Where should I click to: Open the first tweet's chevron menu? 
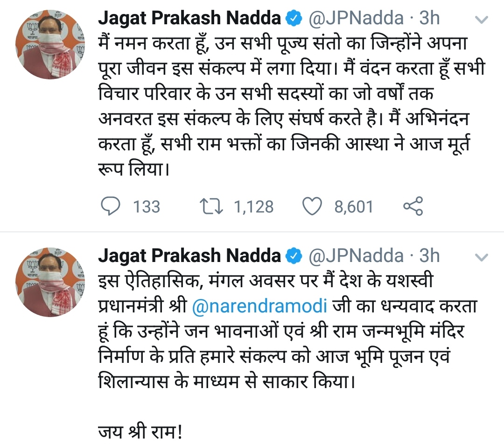click(x=482, y=20)
